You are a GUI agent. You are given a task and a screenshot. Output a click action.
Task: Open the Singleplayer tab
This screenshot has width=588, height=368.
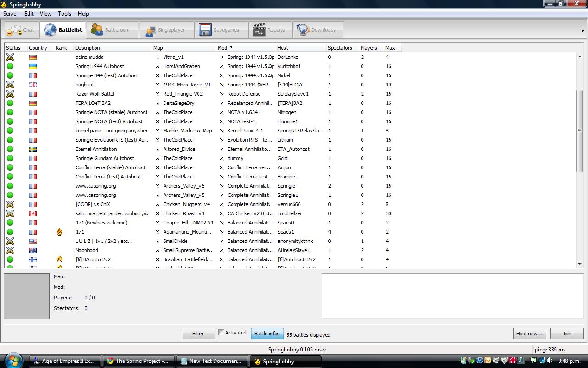pos(166,30)
